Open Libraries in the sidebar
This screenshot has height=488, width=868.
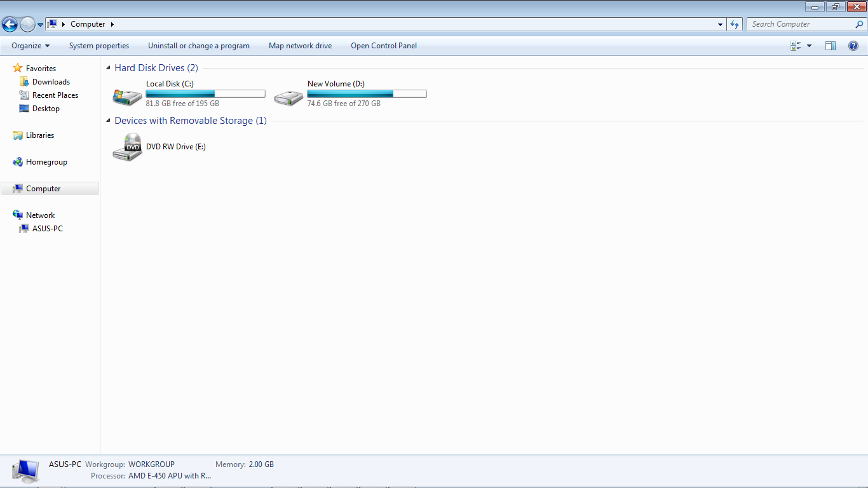[x=39, y=135]
